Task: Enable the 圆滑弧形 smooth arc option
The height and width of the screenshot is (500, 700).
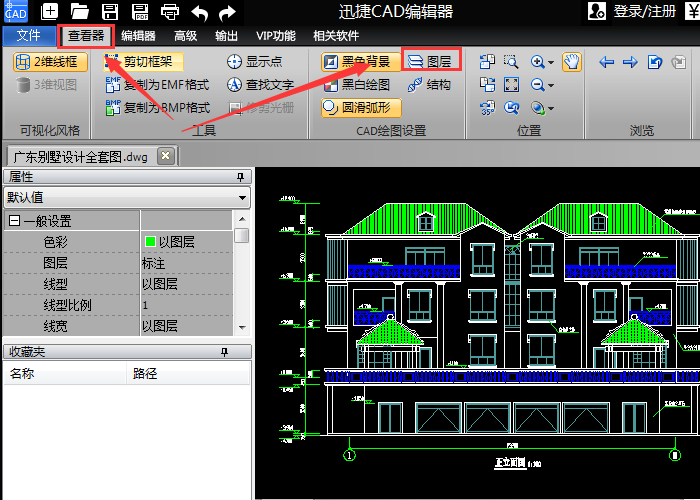Action: 360,108
